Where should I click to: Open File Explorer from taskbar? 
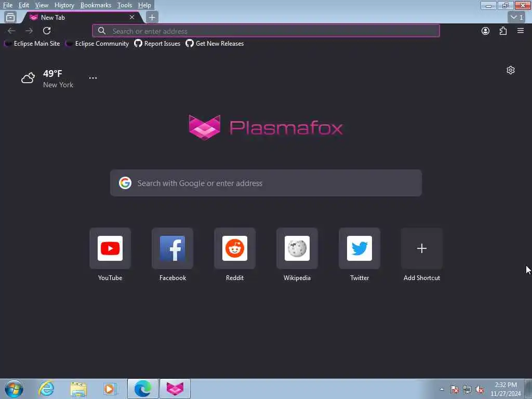coord(79,389)
